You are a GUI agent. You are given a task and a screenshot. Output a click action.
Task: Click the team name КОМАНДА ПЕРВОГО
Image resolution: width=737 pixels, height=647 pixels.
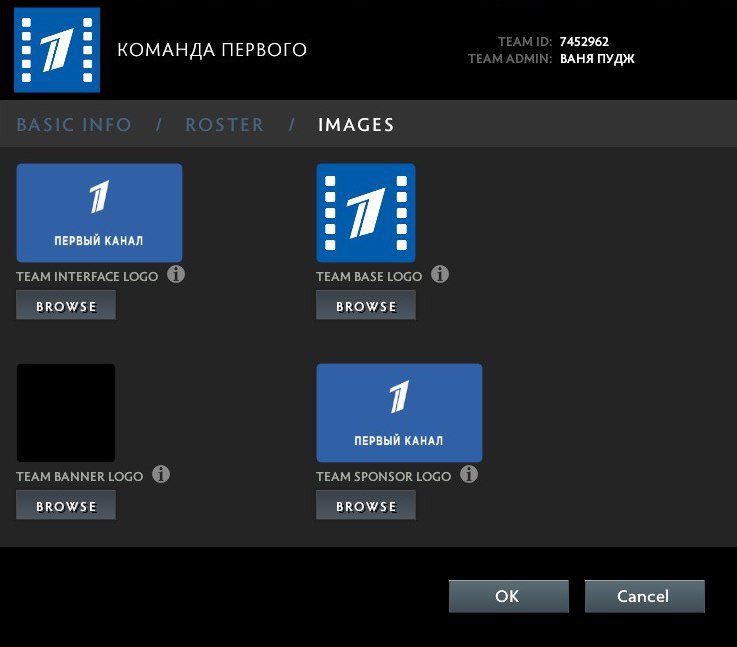[212, 50]
